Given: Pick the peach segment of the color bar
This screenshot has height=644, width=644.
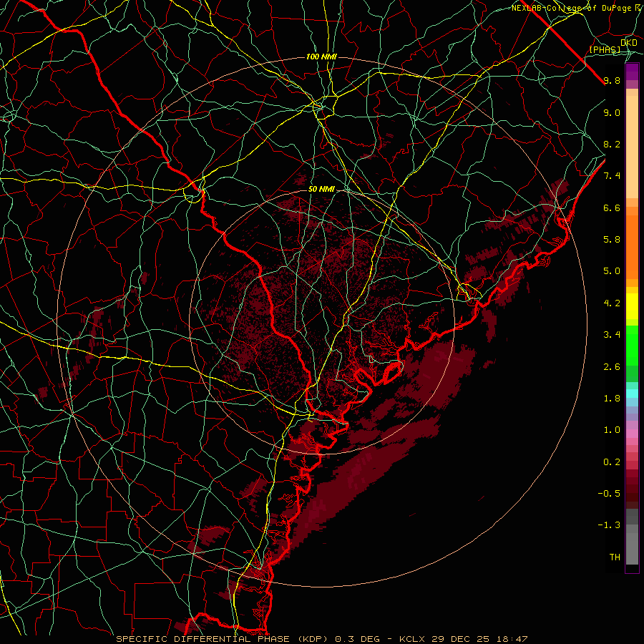Looking at the screenshot, I should tap(632, 147).
